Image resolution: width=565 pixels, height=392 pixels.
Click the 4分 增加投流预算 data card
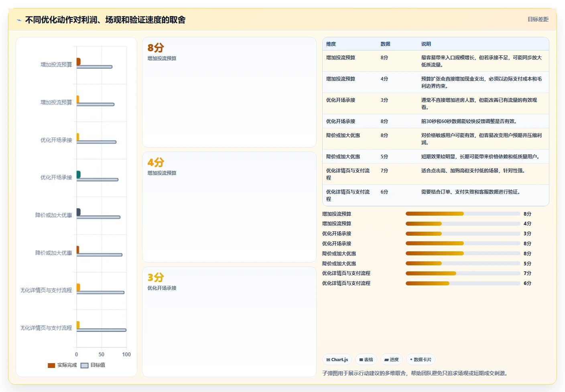click(229, 207)
